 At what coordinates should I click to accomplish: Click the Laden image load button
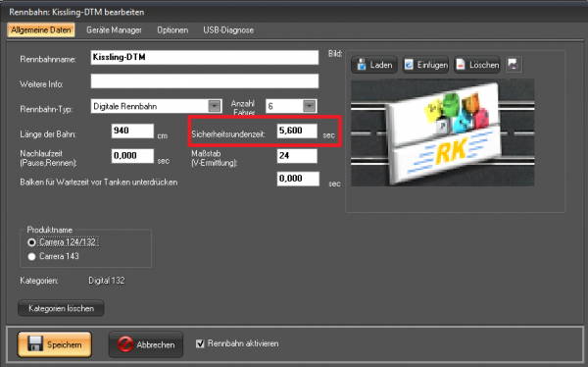[374, 65]
